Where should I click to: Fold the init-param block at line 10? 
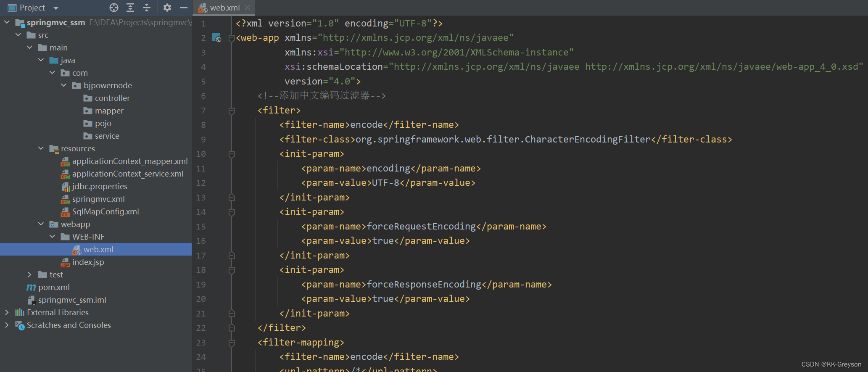pos(231,154)
